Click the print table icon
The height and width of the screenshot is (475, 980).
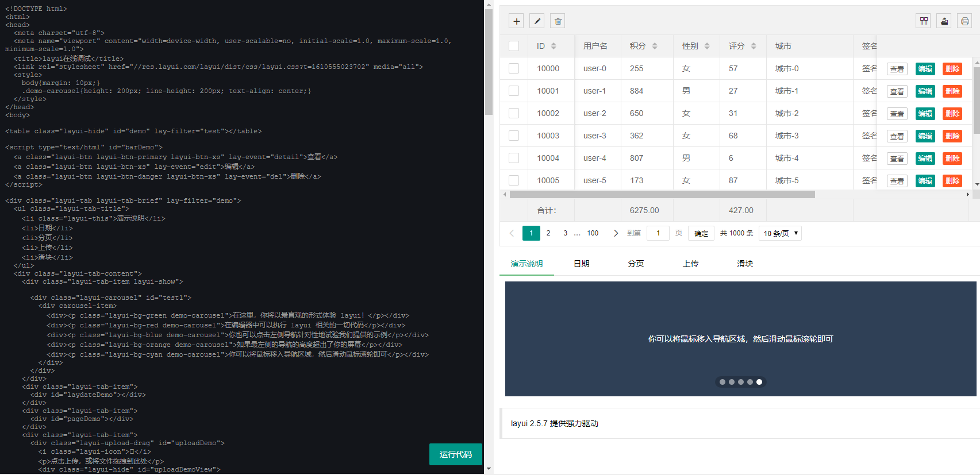coord(965,21)
